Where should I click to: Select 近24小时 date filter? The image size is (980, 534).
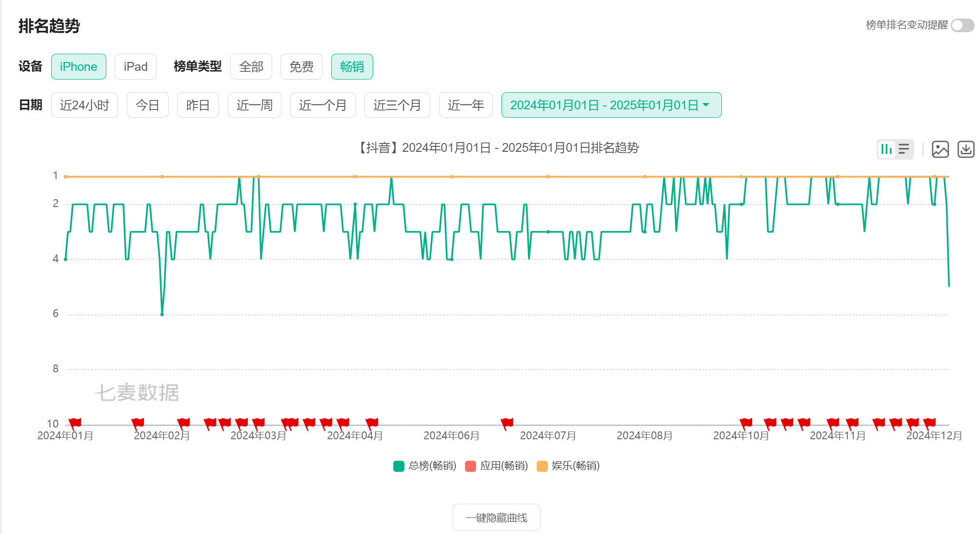tap(84, 105)
